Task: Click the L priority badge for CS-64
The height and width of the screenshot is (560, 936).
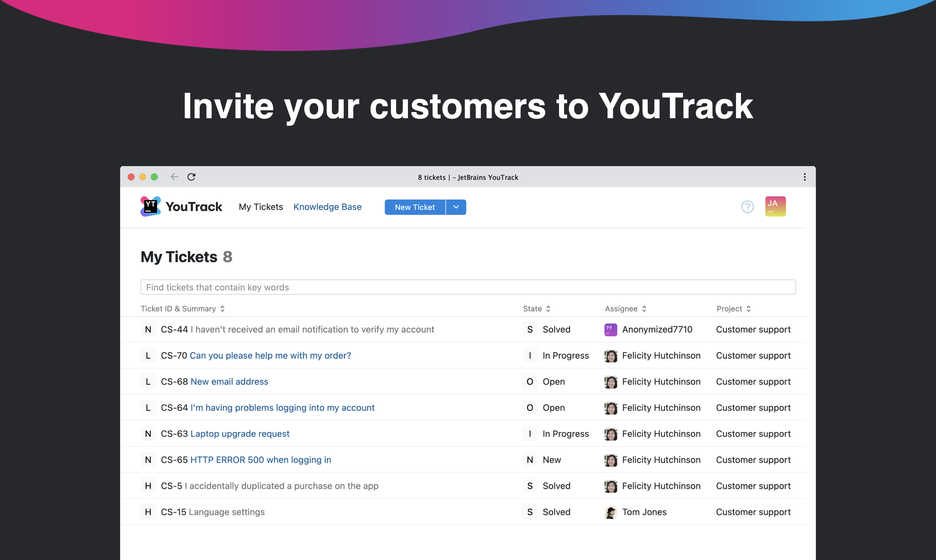Action: click(x=148, y=407)
